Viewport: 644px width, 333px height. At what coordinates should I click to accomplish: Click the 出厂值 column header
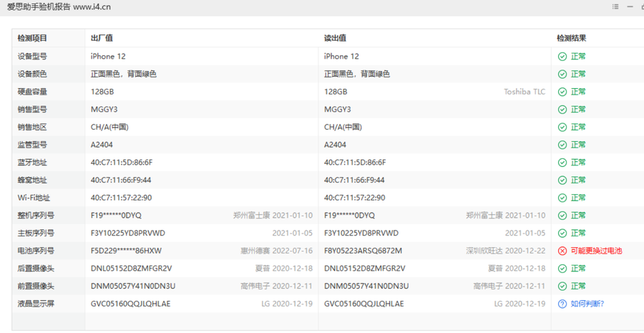tap(102, 38)
